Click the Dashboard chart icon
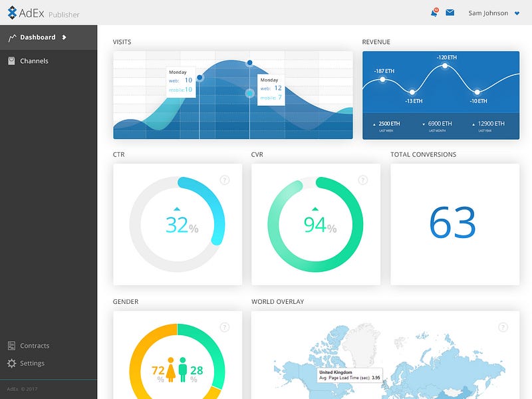Screen dimensions: 532x399 point(12,38)
